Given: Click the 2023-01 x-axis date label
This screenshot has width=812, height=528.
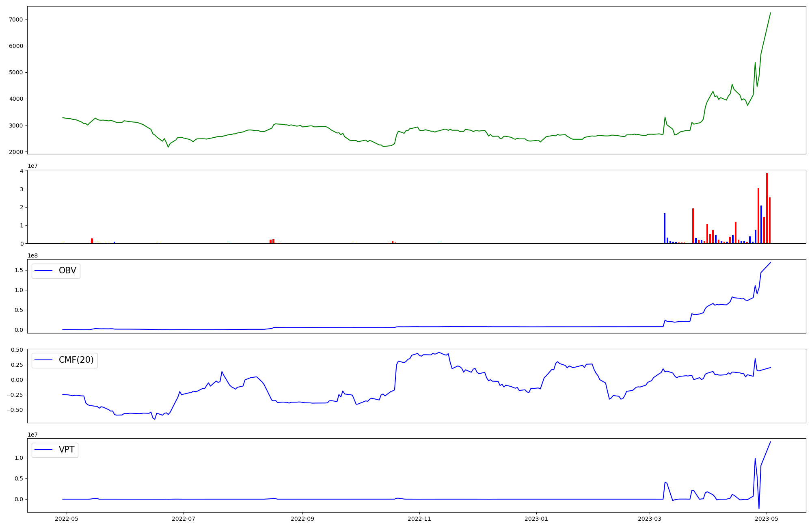Looking at the screenshot, I should [x=536, y=519].
